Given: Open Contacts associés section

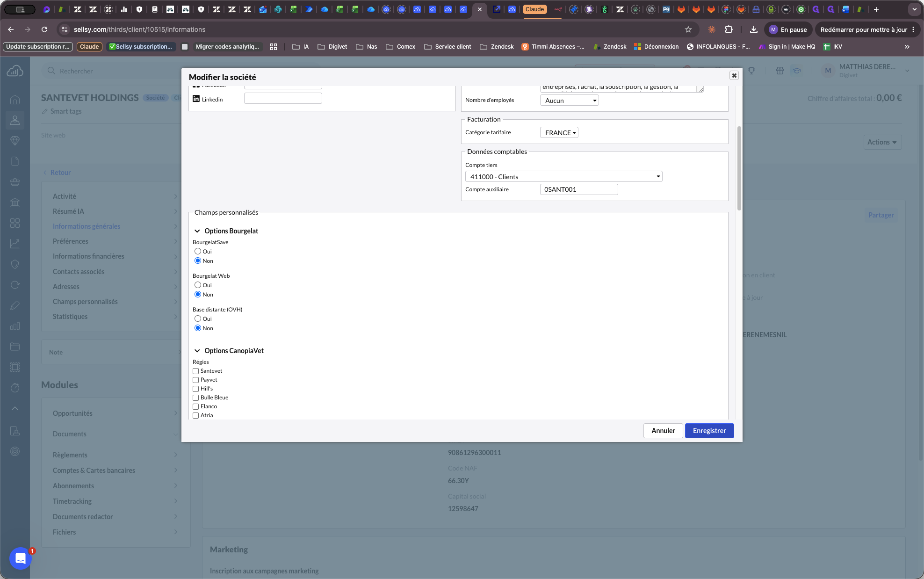Looking at the screenshot, I should pyautogui.click(x=115, y=272).
